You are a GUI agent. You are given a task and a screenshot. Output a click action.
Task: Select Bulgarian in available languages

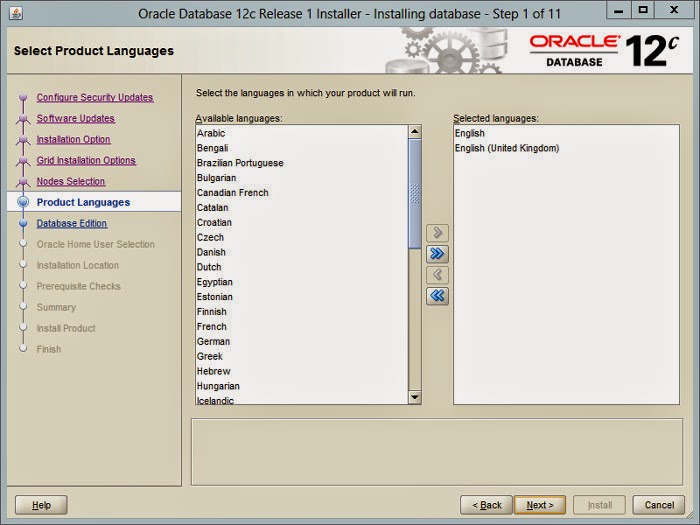tap(302, 178)
